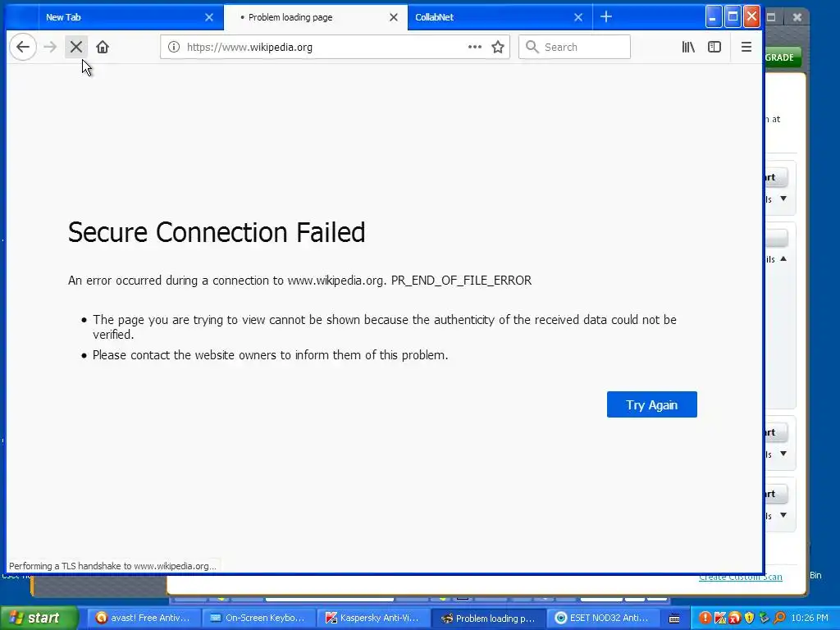The height and width of the screenshot is (630, 840).
Task: Close the CollabNet tab
Action: (578, 17)
